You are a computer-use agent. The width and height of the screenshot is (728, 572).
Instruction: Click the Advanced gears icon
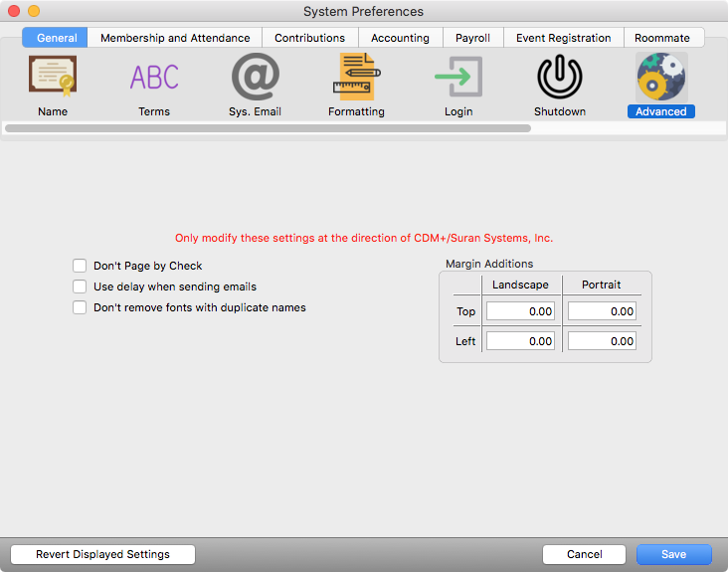[661, 77]
